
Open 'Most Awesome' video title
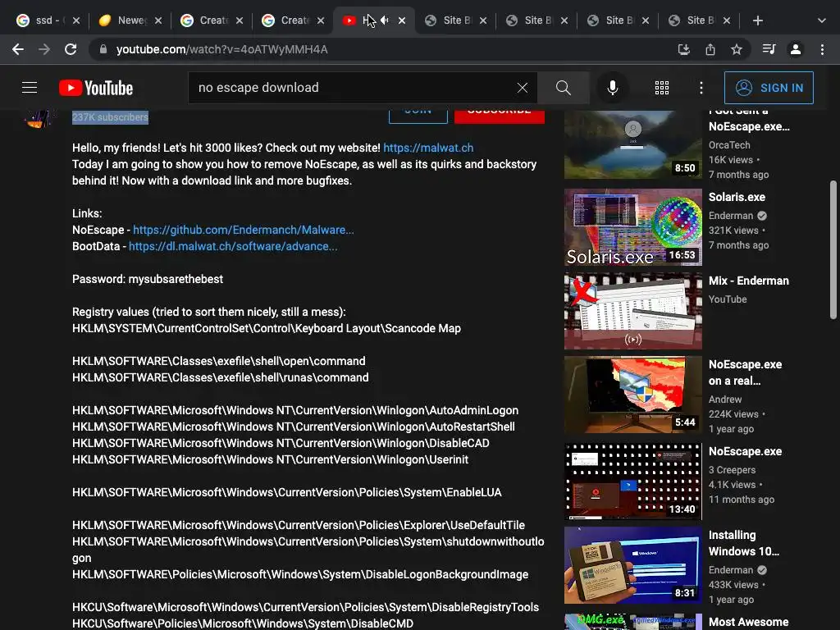click(748, 622)
